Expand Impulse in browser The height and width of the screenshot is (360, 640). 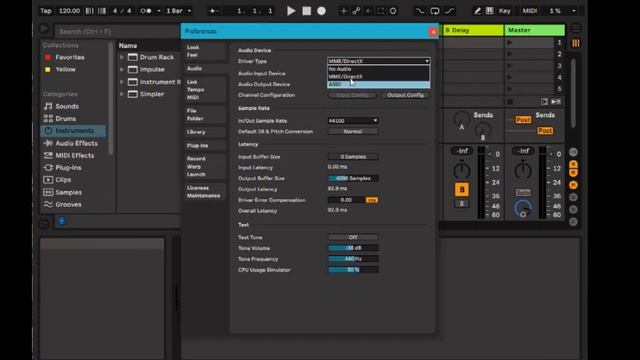coord(122,70)
